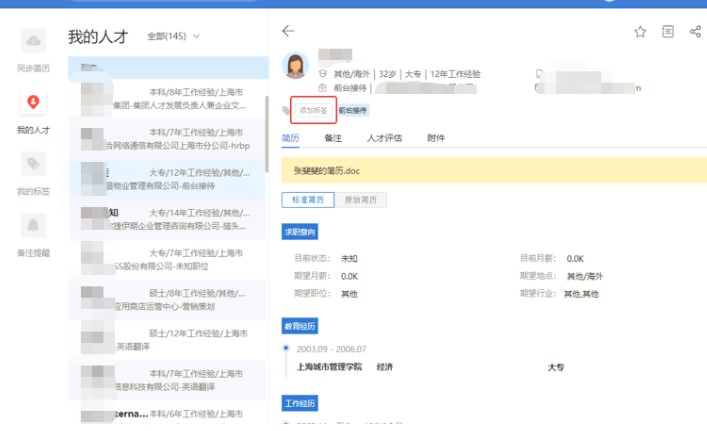
Task: Click the back arrow icon
Action: pos(288,32)
